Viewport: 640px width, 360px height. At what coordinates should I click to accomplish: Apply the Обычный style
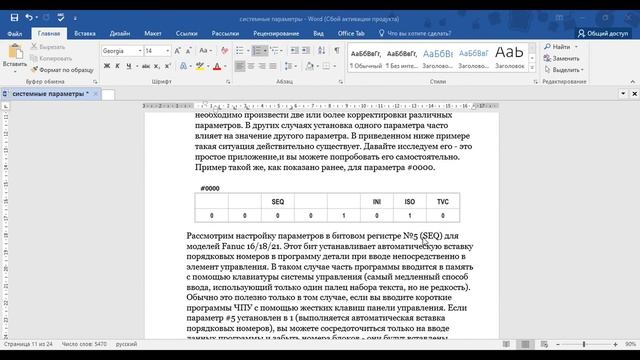point(366,58)
